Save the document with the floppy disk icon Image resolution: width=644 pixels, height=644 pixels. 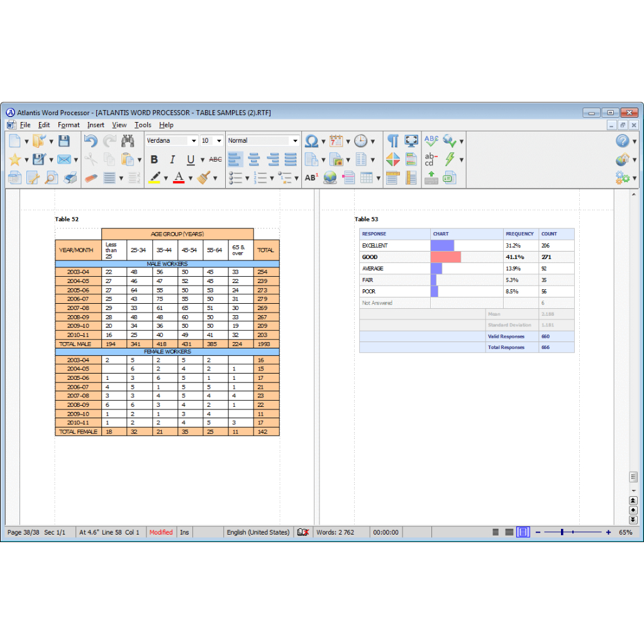64,142
